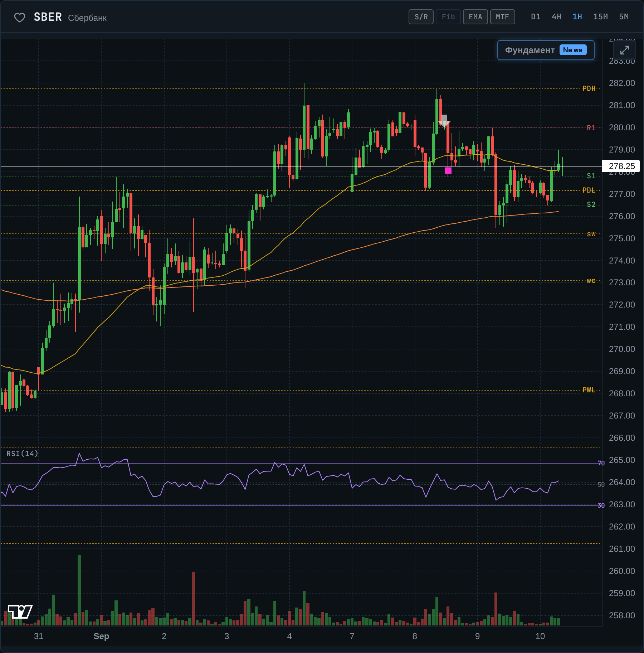Select the pink square marker on the chart
The image size is (644, 653).
[x=448, y=171]
